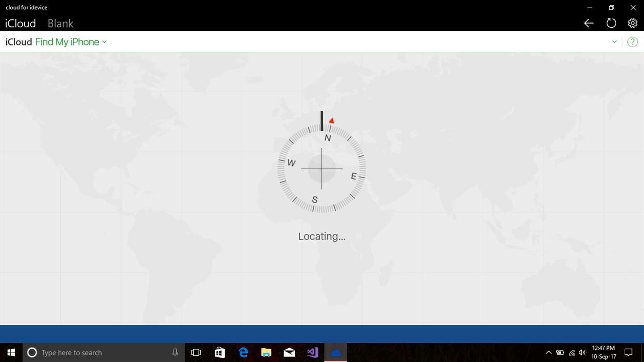Show hidden system tray icons
Image resolution: width=644 pixels, height=362 pixels.
coord(548,353)
